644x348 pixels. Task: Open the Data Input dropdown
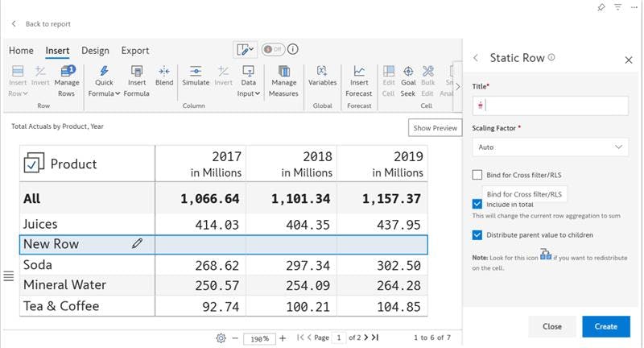coord(248,81)
